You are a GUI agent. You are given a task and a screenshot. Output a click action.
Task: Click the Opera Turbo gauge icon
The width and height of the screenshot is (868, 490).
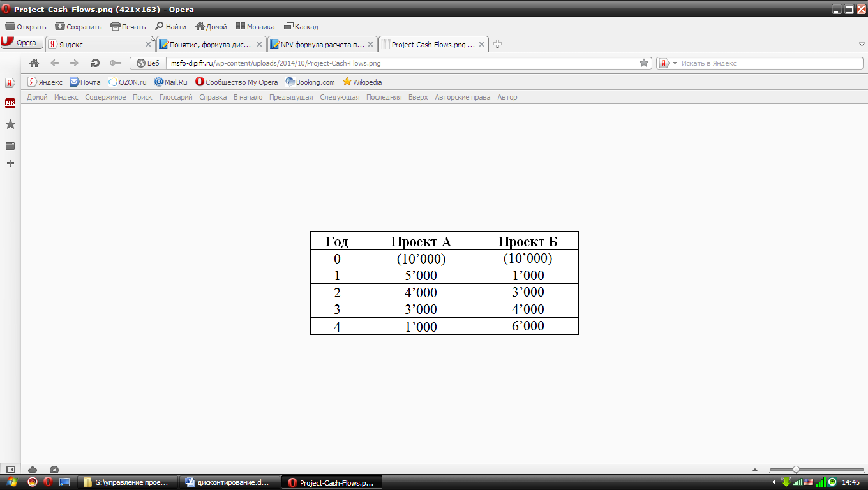tap(54, 469)
